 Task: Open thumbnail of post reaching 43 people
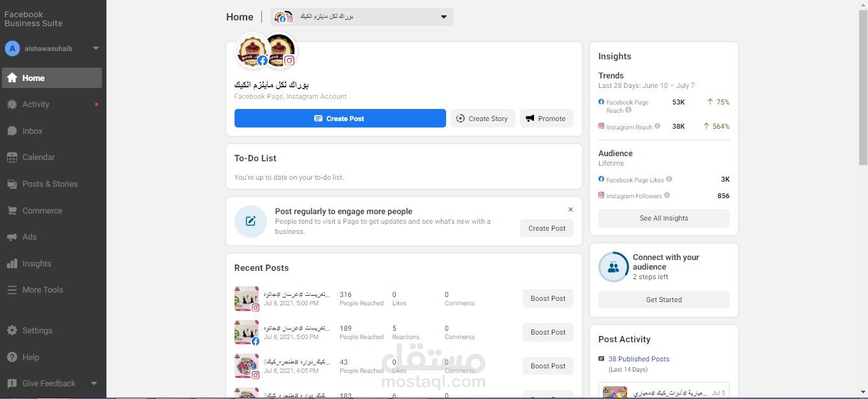[x=247, y=366]
